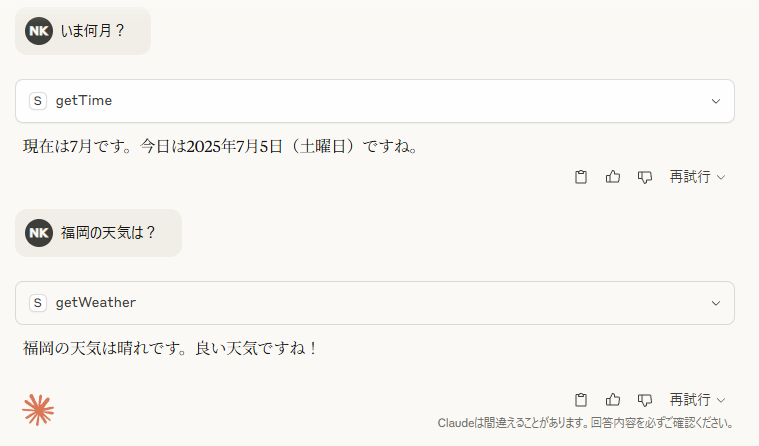The height and width of the screenshot is (446, 759).
Task: Click the NK avatar beside いま何月？
Action: 39,31
